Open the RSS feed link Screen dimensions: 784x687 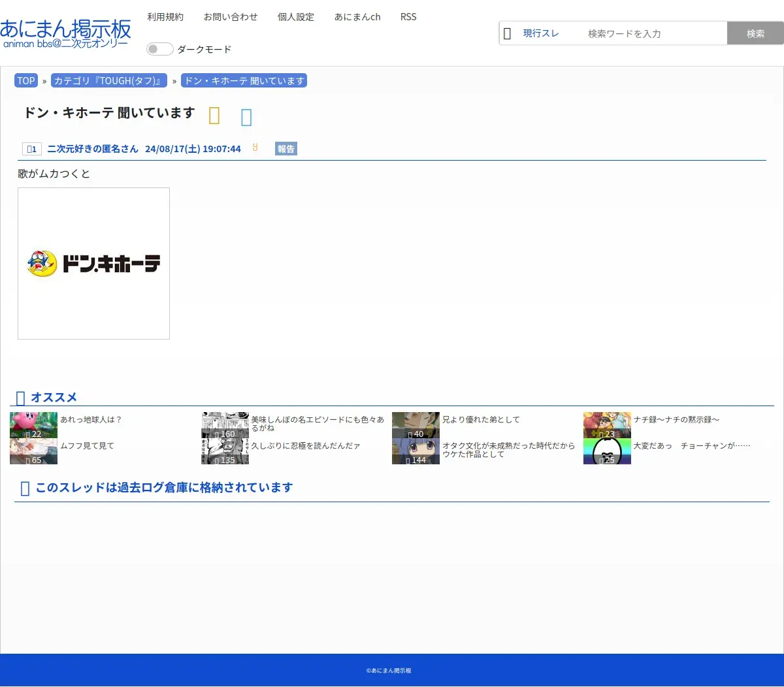pos(408,17)
